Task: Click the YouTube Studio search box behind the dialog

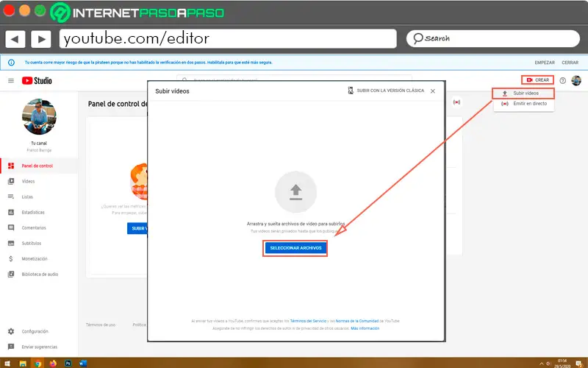Action: (x=295, y=78)
